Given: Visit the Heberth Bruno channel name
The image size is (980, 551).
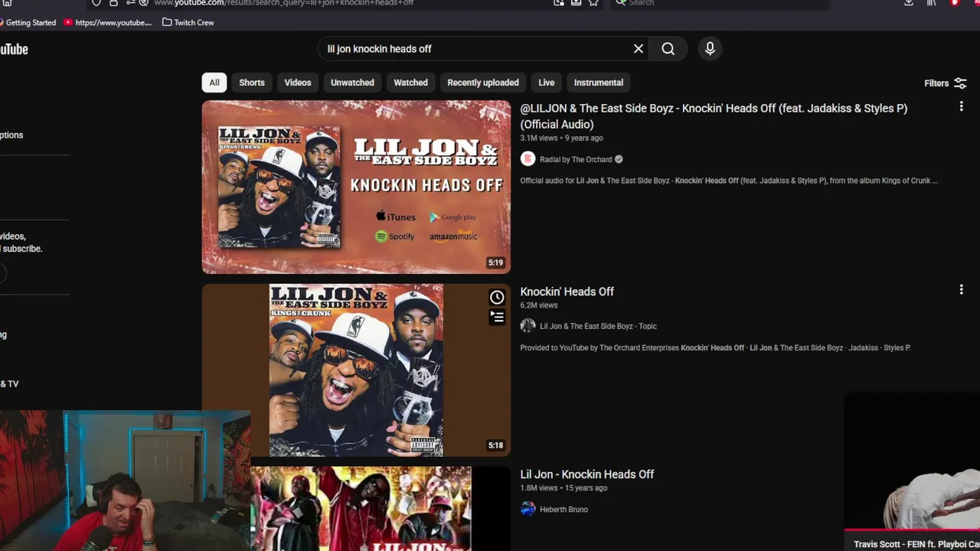Looking at the screenshot, I should click(563, 509).
